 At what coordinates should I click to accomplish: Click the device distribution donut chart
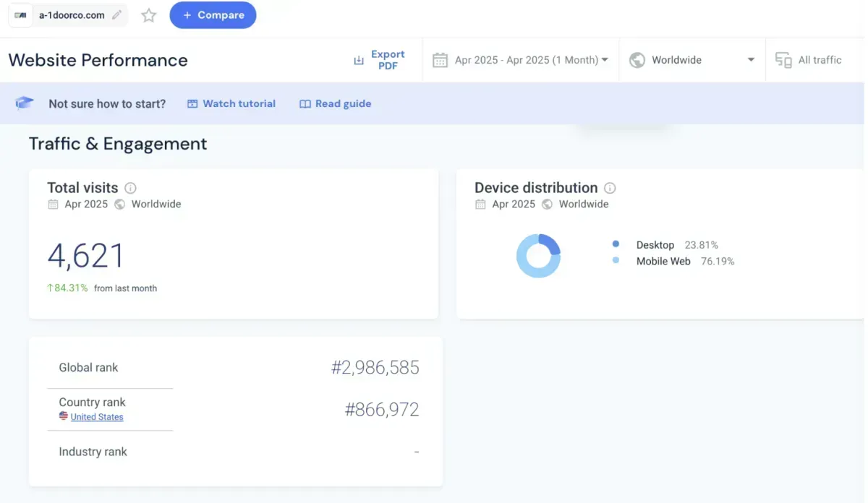click(x=538, y=256)
